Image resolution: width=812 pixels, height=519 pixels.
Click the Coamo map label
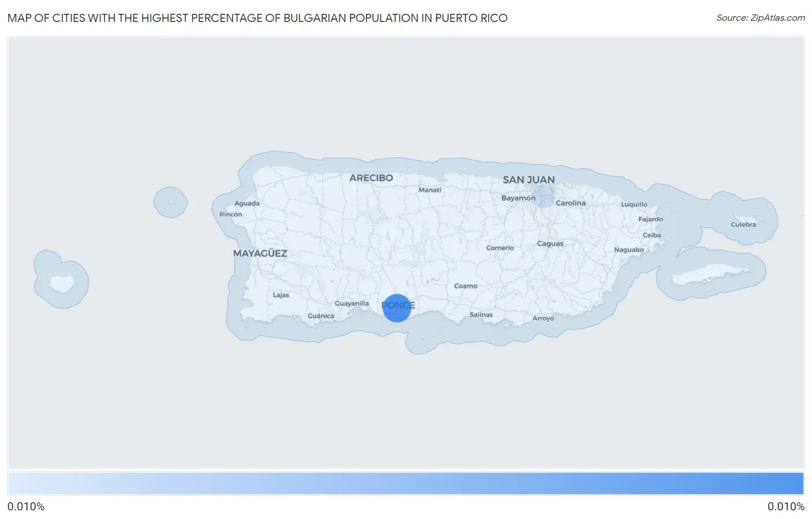(465, 286)
